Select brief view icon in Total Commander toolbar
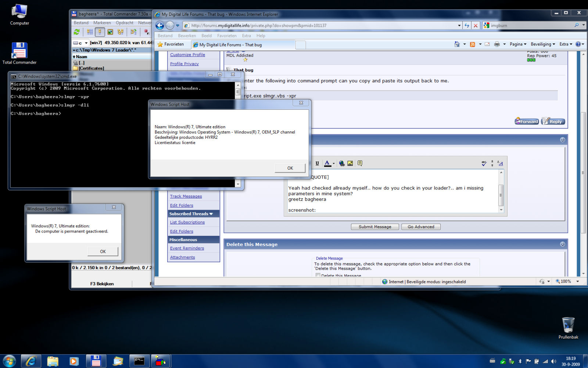The width and height of the screenshot is (588, 368). (90, 32)
